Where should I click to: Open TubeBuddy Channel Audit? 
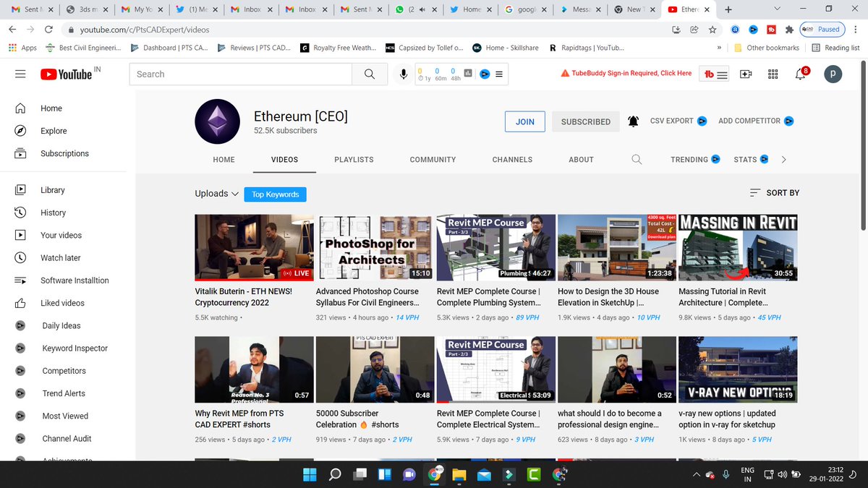67,438
